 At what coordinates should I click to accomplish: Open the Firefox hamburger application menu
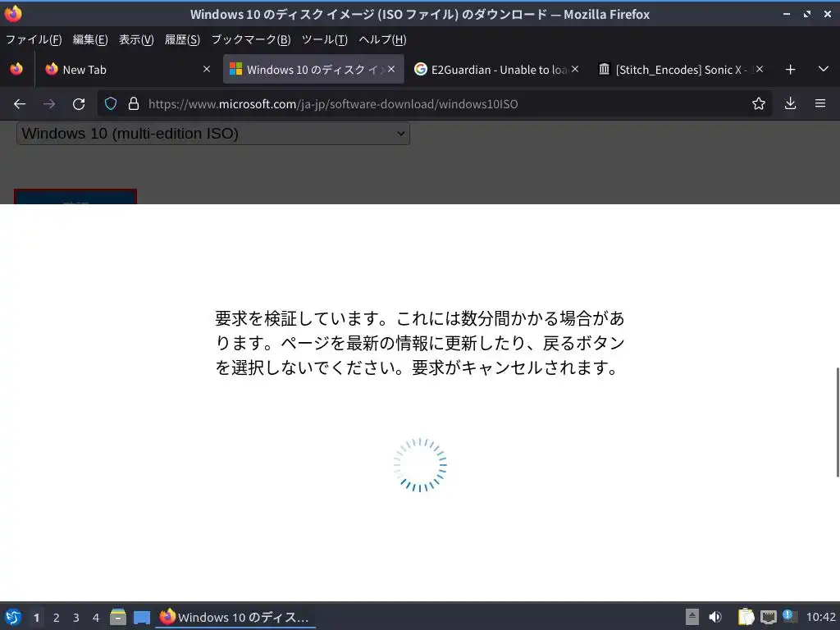point(820,103)
